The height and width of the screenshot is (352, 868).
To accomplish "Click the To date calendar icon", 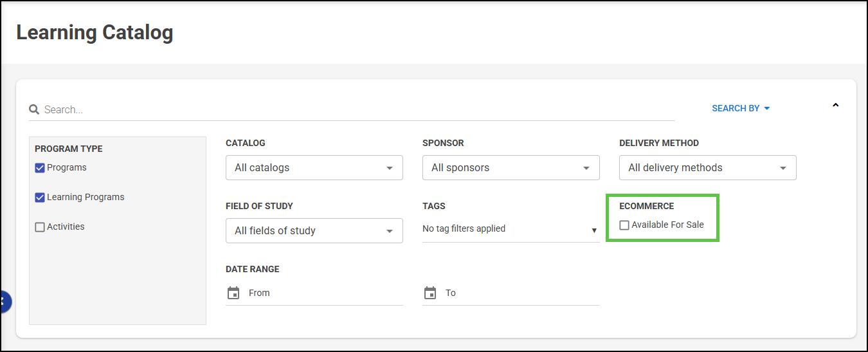I will click(430, 293).
